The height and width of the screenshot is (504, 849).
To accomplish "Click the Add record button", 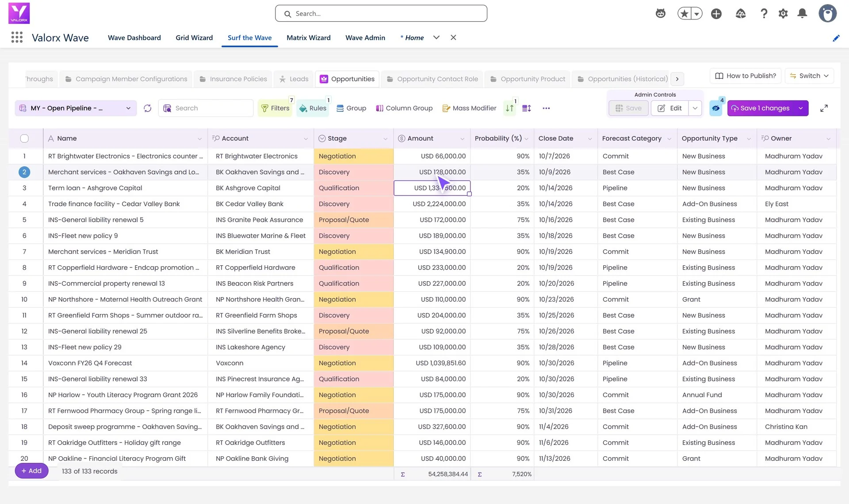I will click(x=31, y=471).
